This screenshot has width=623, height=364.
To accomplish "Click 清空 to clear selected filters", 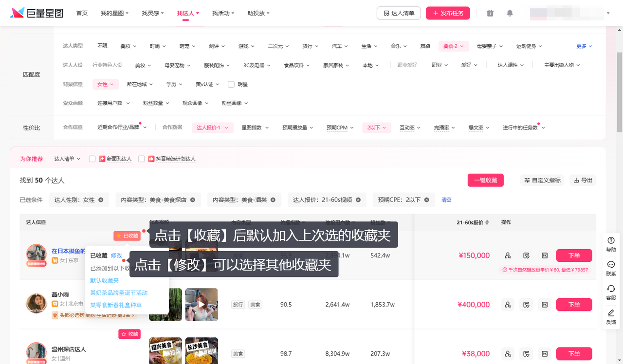I will [x=446, y=200].
